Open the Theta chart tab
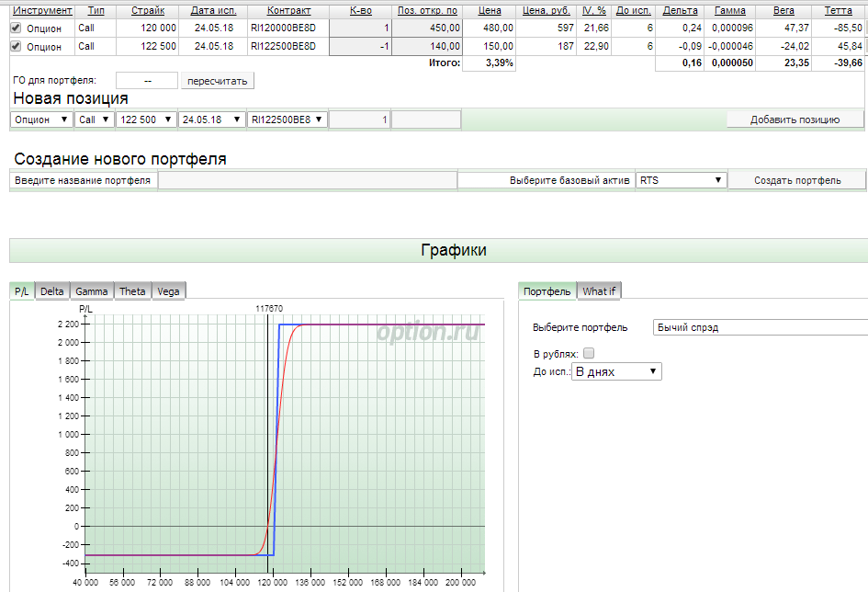This screenshot has height=592, width=868. pyautogui.click(x=132, y=291)
